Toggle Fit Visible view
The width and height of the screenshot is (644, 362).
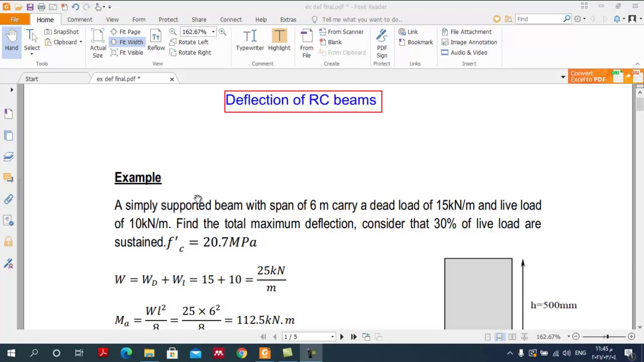[126, 52]
